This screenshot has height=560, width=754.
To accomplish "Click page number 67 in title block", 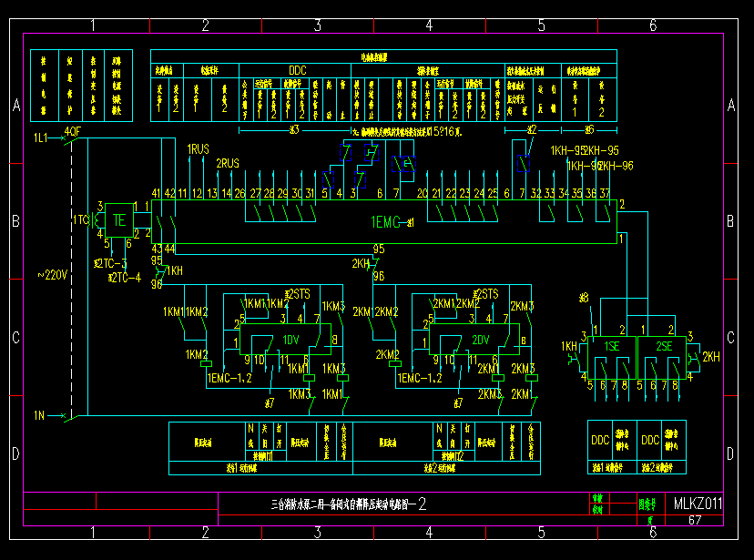I will click(695, 520).
